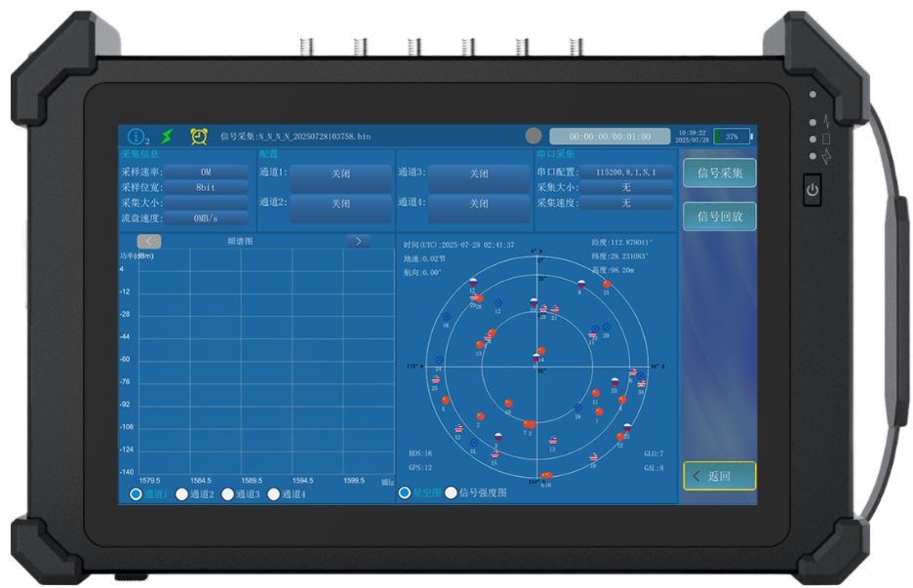913x588 pixels.
Task: Click the previous arrow beside 频谱图
Action: [149, 241]
